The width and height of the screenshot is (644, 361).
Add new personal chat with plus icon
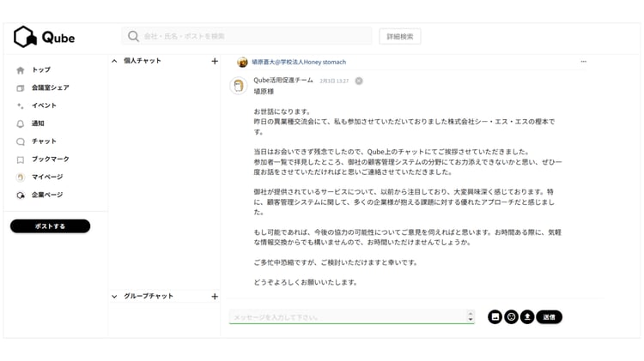tap(215, 61)
